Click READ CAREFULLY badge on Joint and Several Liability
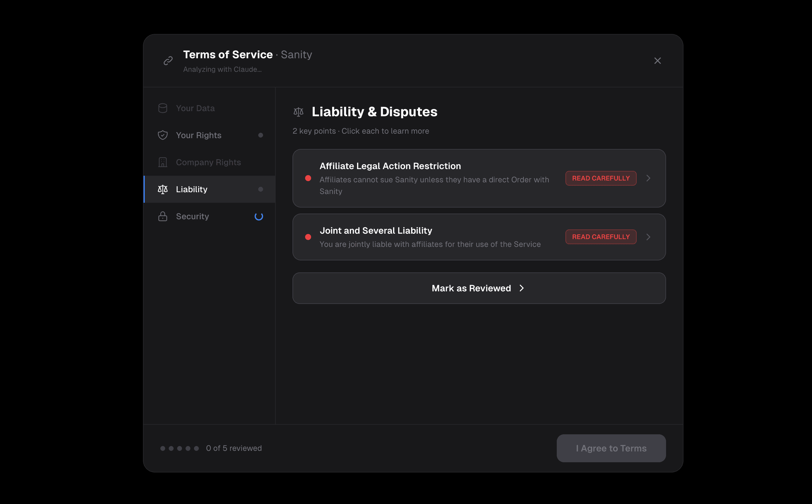The height and width of the screenshot is (504, 812). (x=601, y=237)
